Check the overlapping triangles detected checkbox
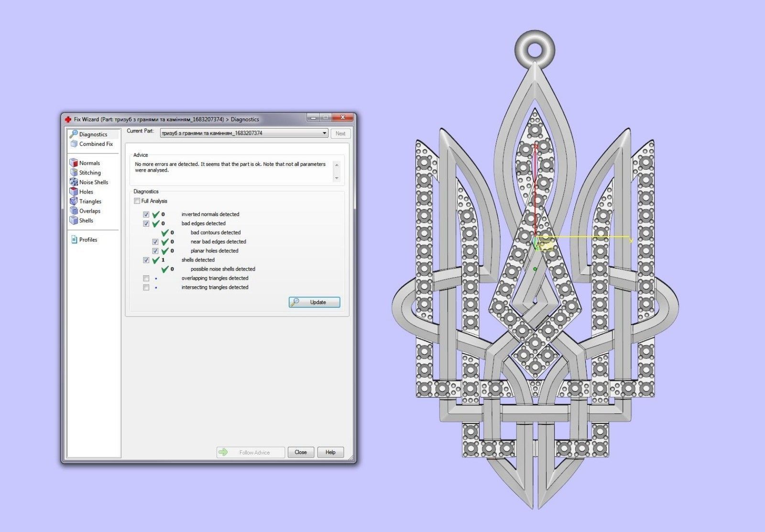The width and height of the screenshot is (765, 532). [x=146, y=278]
